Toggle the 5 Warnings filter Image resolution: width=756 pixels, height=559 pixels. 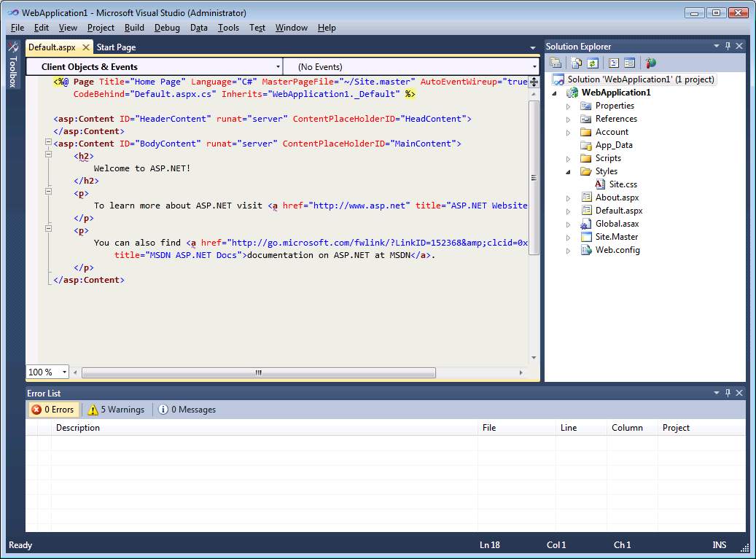point(116,410)
